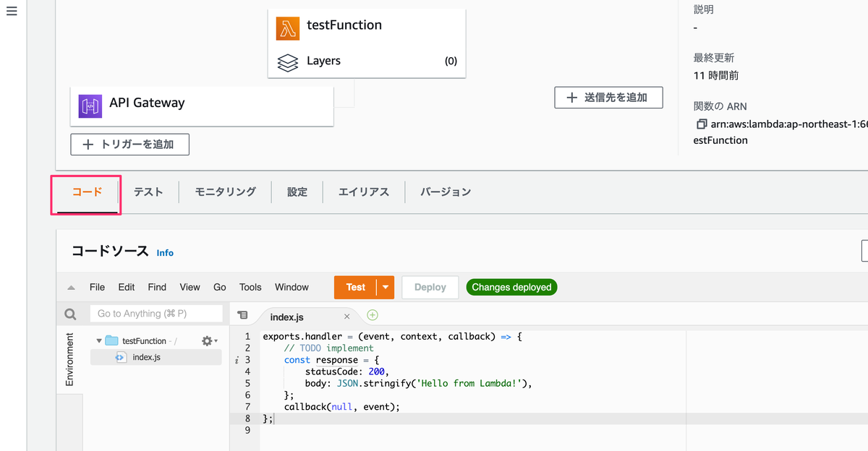The height and width of the screenshot is (451, 868).
Task: Switch to the テスト tab
Action: click(x=148, y=192)
